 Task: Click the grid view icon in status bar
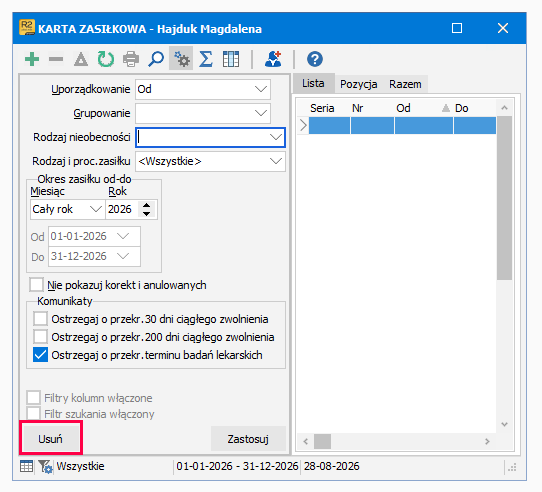click(x=26, y=466)
